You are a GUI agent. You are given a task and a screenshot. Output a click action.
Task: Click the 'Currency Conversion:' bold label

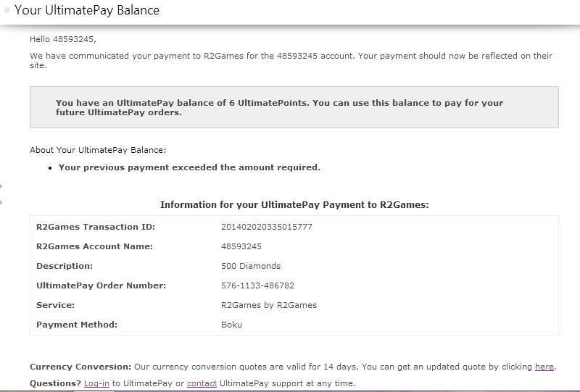point(80,367)
